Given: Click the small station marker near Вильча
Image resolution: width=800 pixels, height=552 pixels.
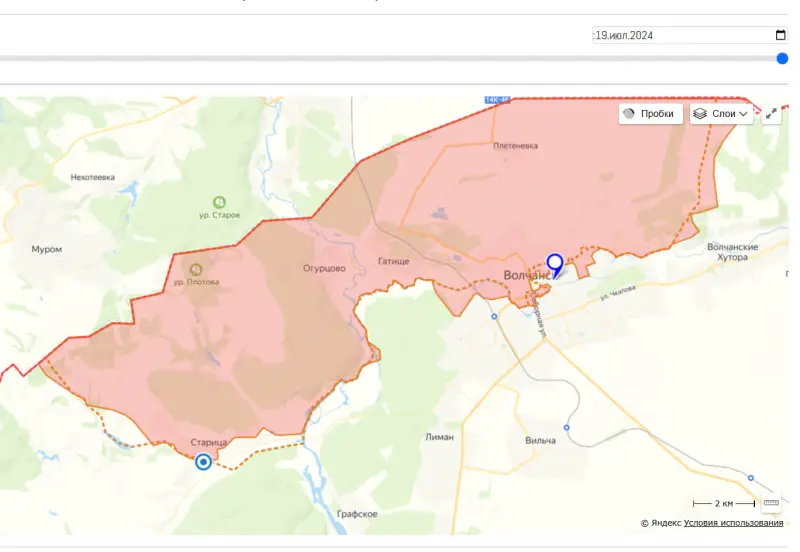Looking at the screenshot, I should (567, 428).
